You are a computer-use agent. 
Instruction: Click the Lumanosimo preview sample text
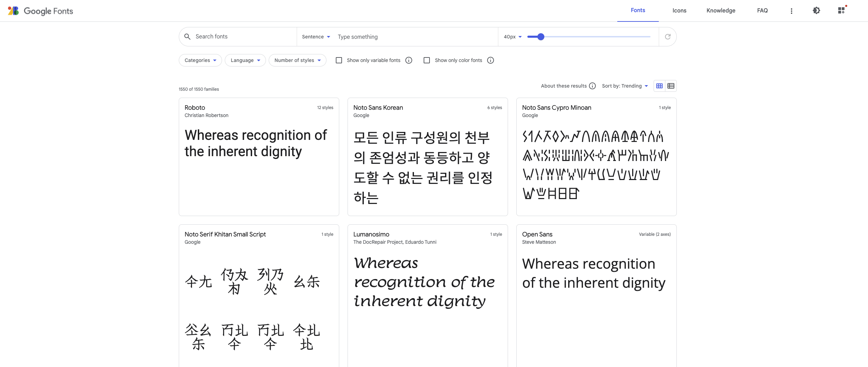(x=424, y=282)
